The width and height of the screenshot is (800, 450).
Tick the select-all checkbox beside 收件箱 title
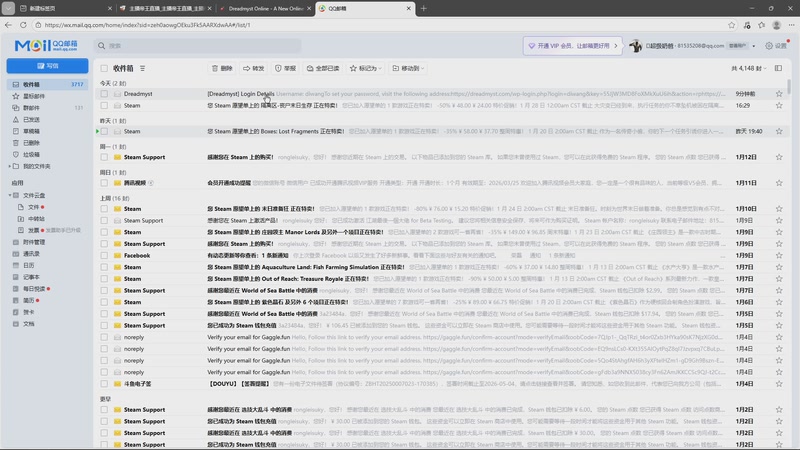[x=104, y=68]
